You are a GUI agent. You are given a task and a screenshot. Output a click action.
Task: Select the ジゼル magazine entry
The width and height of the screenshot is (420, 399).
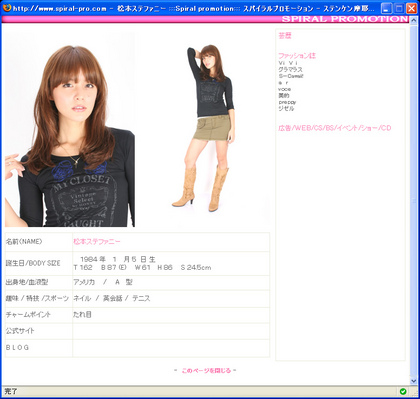(x=286, y=108)
